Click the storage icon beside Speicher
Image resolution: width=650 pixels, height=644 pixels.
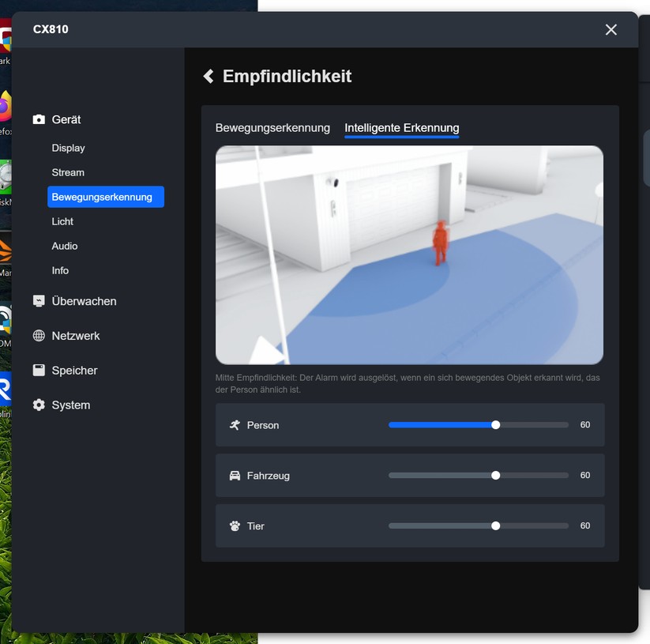tap(38, 370)
